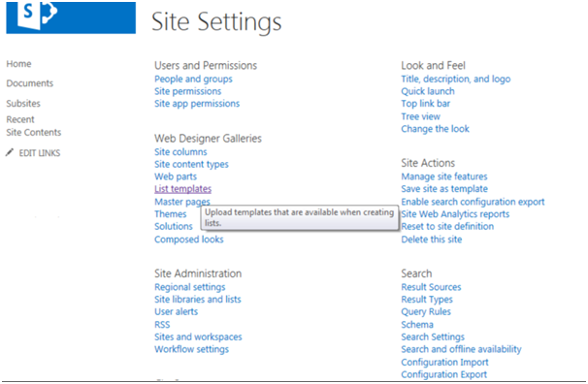Viewport: 588px width, 384px height.
Task: Open the People and groups link
Action: tap(193, 80)
